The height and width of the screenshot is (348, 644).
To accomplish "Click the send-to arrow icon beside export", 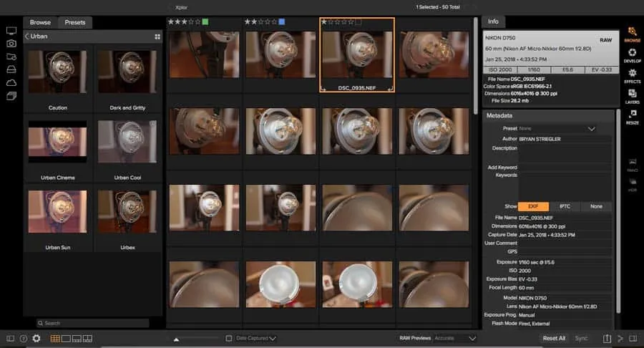I will (x=620, y=338).
